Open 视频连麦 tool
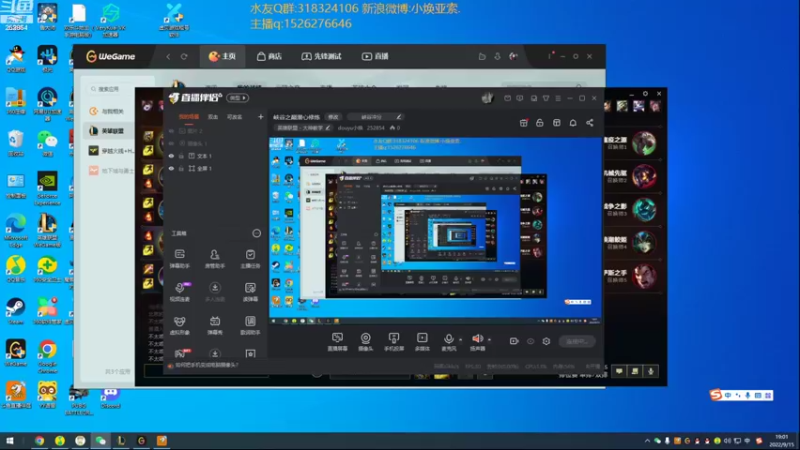 (x=180, y=292)
